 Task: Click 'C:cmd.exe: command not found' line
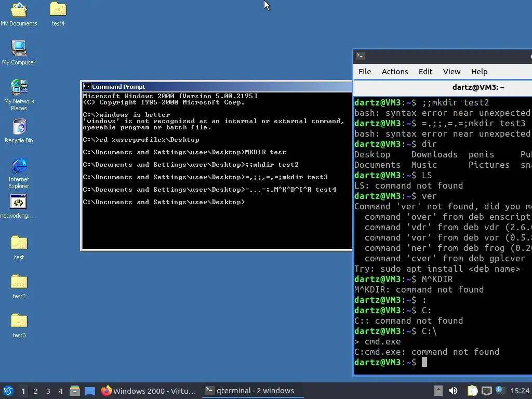pyautogui.click(x=427, y=352)
